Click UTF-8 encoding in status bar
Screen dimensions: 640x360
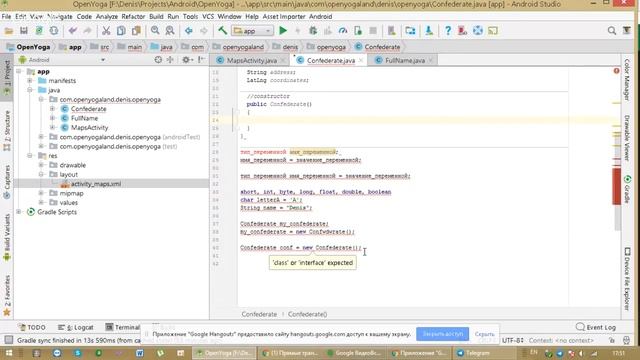tap(513, 340)
